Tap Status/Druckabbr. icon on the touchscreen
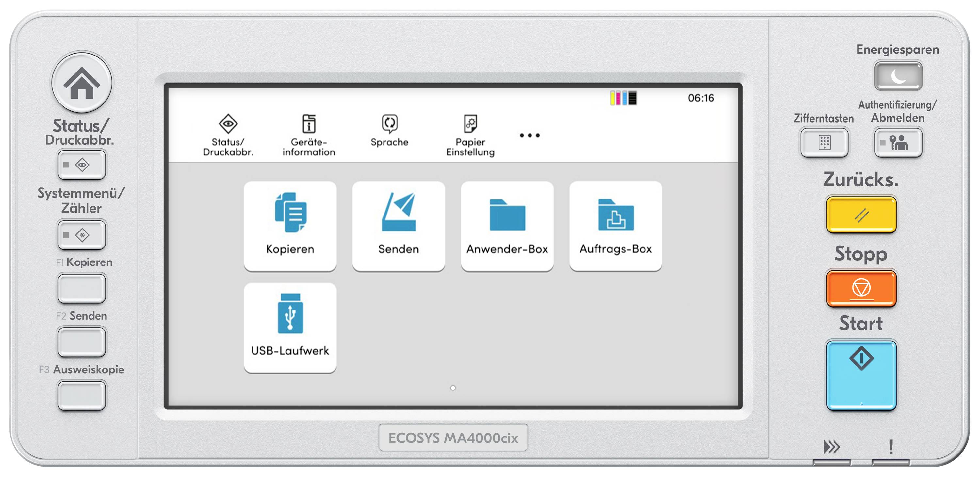This screenshot has width=980, height=477. [228, 135]
